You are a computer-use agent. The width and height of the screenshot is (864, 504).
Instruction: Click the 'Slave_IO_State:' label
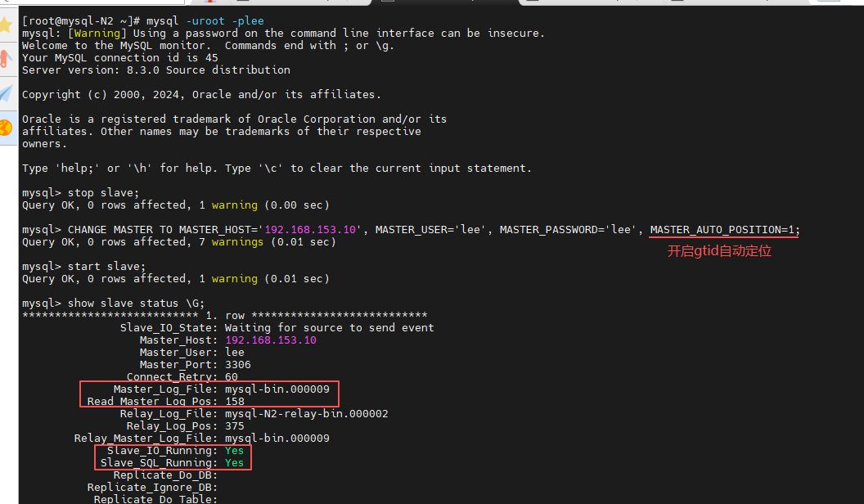(x=169, y=328)
